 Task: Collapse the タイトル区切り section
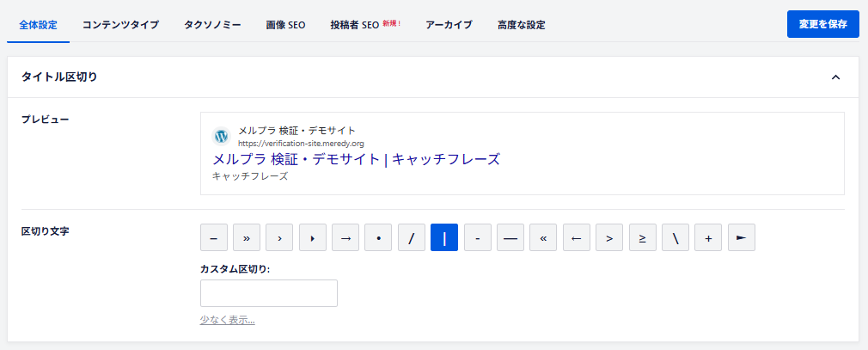835,77
